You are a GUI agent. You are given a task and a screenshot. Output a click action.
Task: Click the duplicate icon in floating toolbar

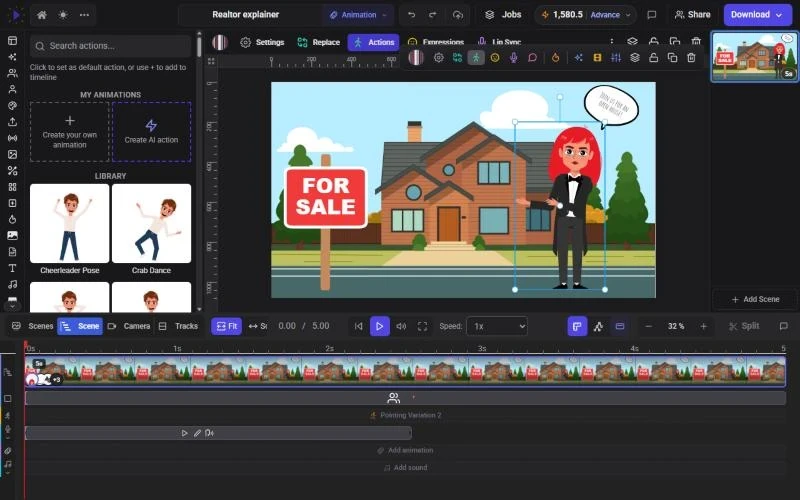672,58
